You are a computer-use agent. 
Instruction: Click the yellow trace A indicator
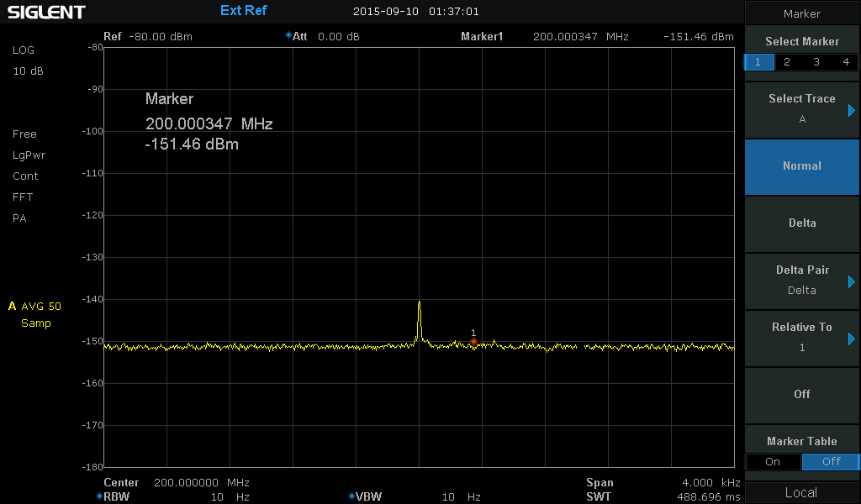coord(12,306)
